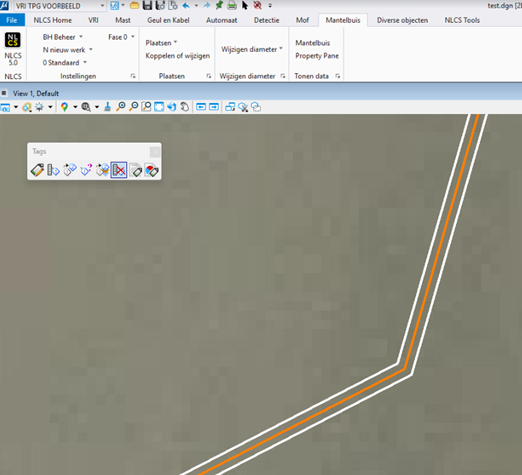
Task: Click the Zoom In magnifier icon
Action: click(120, 107)
